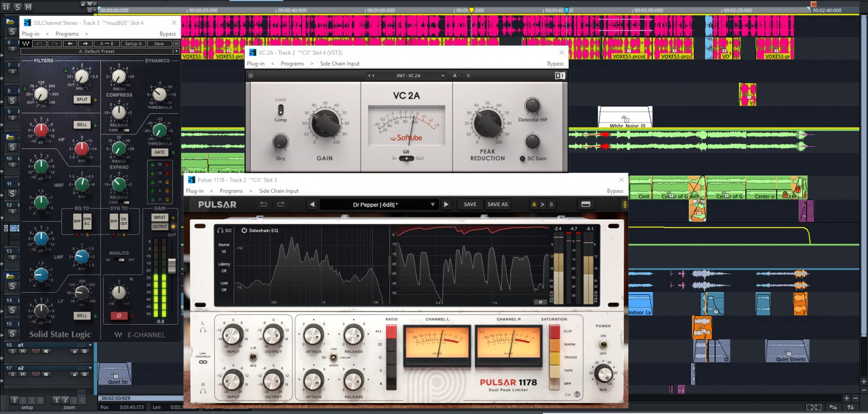Screen dimensions: 868x414
Task: Click SAVE AS in Pulsar toolbar
Action: coord(497,204)
